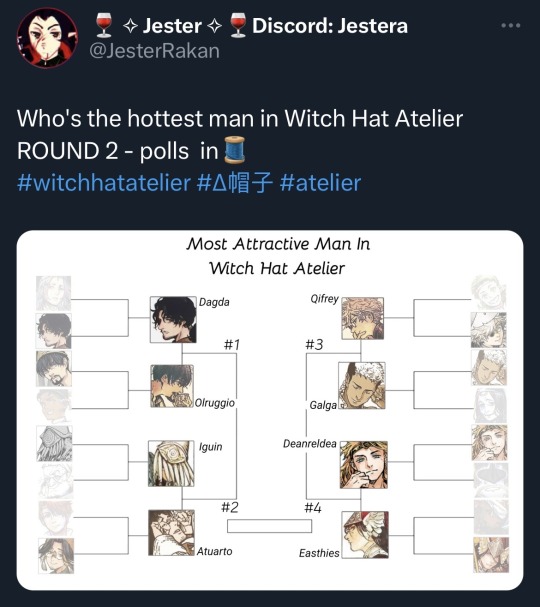Open Jester's profile avatar
Screen dimensions: 540x607
pyautogui.click(x=47, y=38)
